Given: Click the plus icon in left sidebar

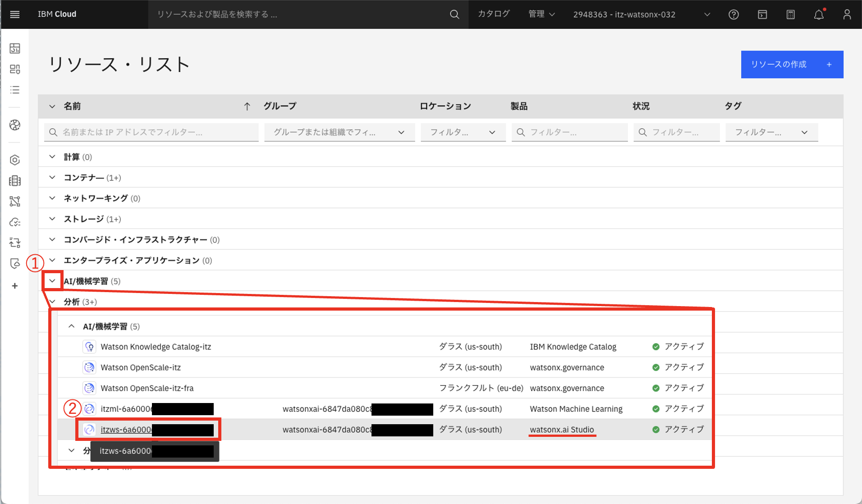Looking at the screenshot, I should [x=15, y=286].
